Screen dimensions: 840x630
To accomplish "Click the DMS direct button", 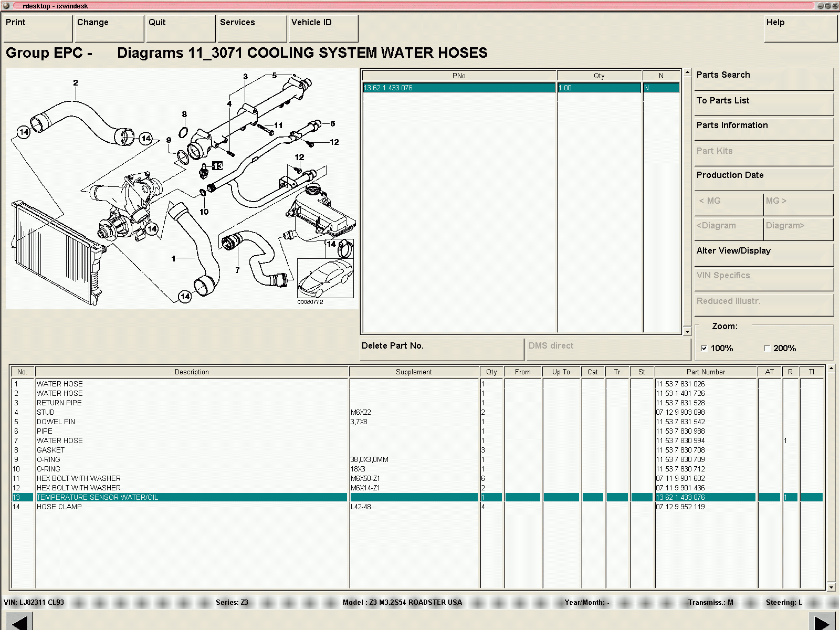I will point(608,350).
